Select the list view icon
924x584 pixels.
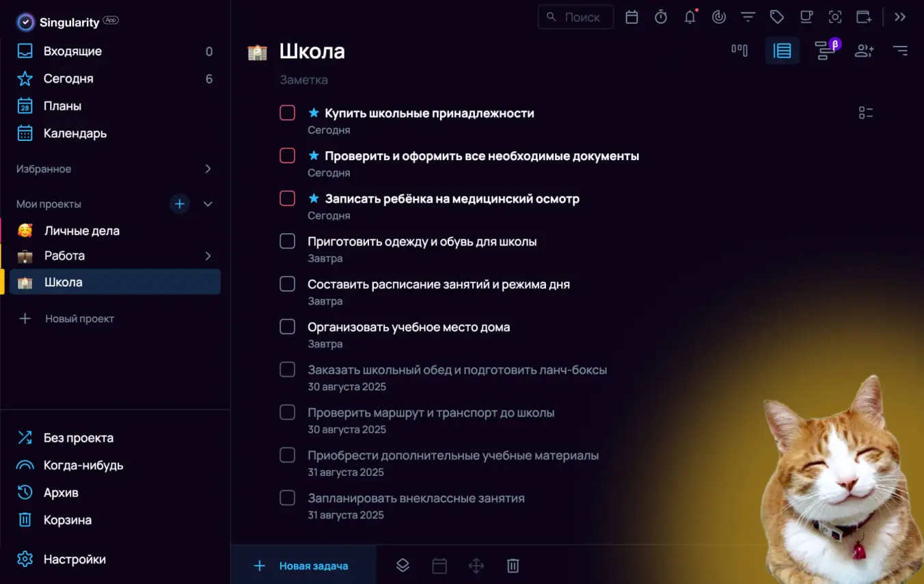pos(783,51)
